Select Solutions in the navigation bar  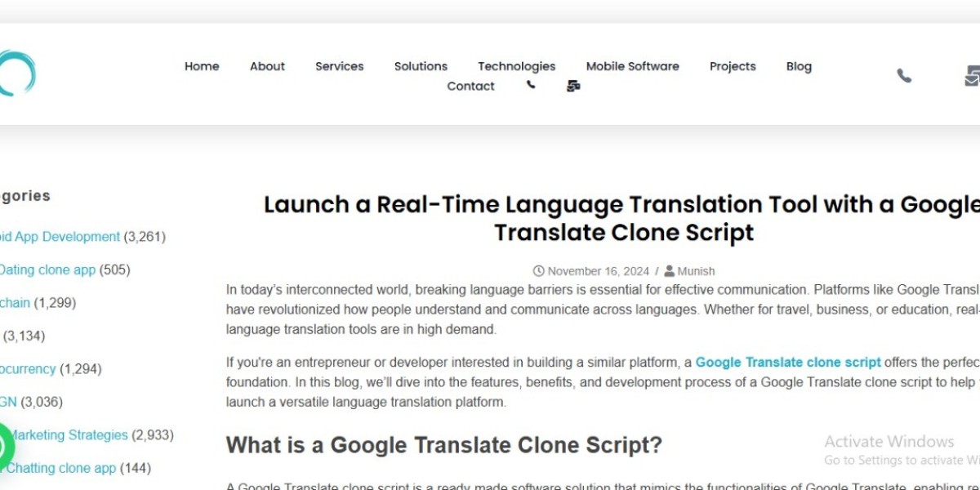(421, 66)
